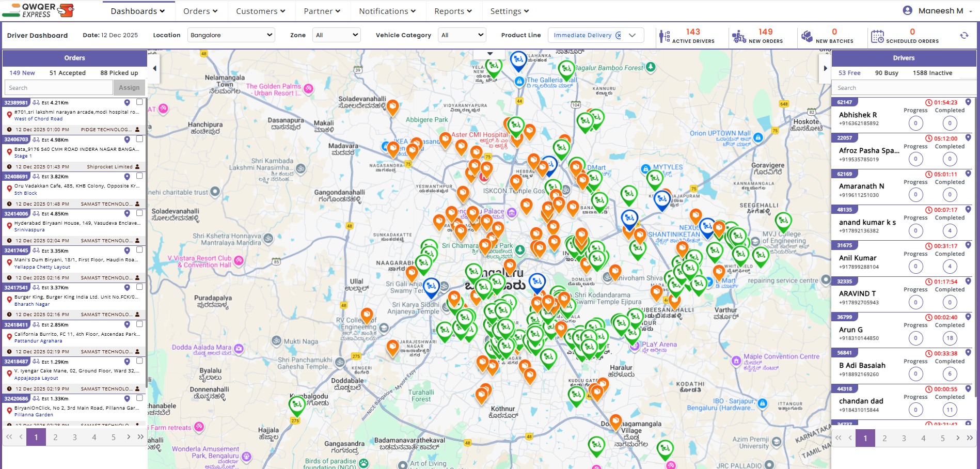Click chandan dad's Completed count circle 11

pos(950,410)
